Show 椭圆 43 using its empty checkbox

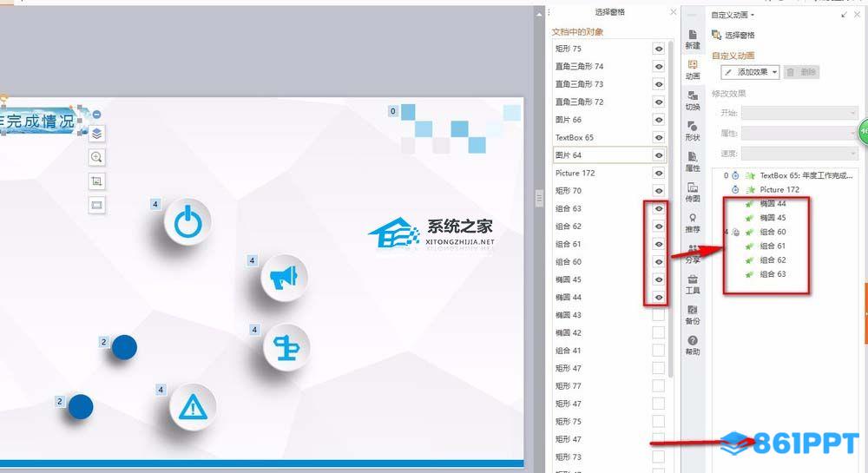tap(658, 315)
